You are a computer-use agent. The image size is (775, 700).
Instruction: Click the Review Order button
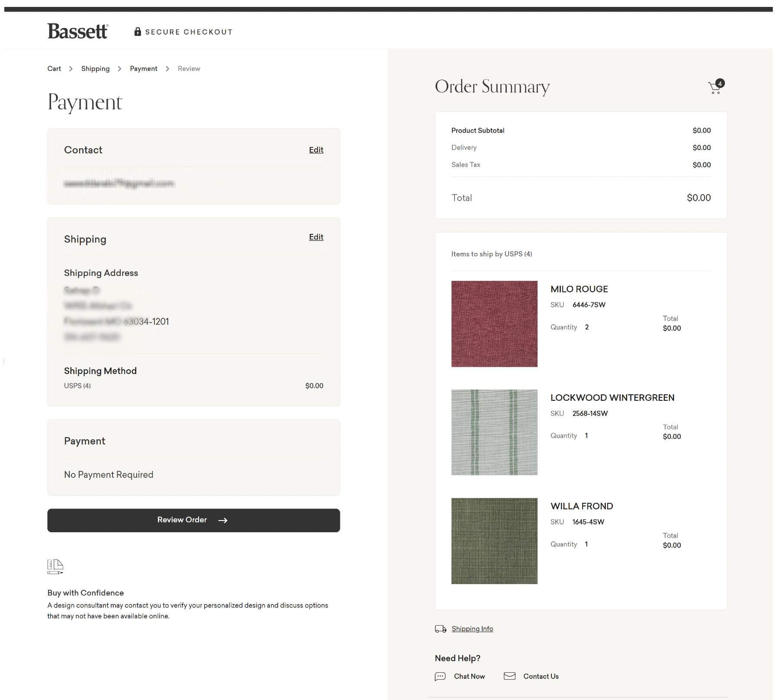[194, 520]
